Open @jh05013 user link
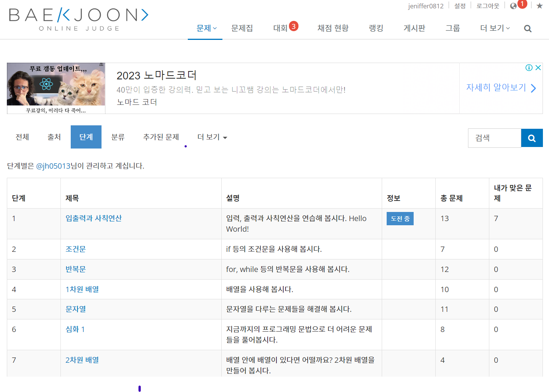549x392 pixels. 54,166
